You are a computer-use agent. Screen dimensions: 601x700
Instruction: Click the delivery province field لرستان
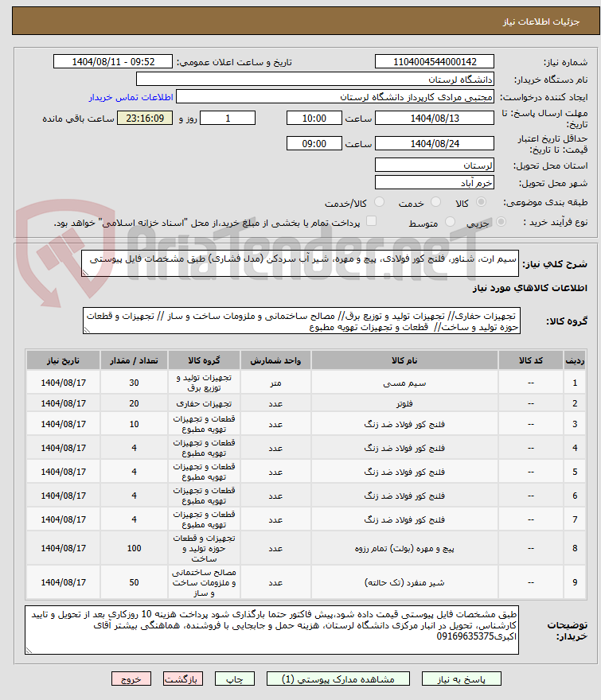click(x=435, y=165)
